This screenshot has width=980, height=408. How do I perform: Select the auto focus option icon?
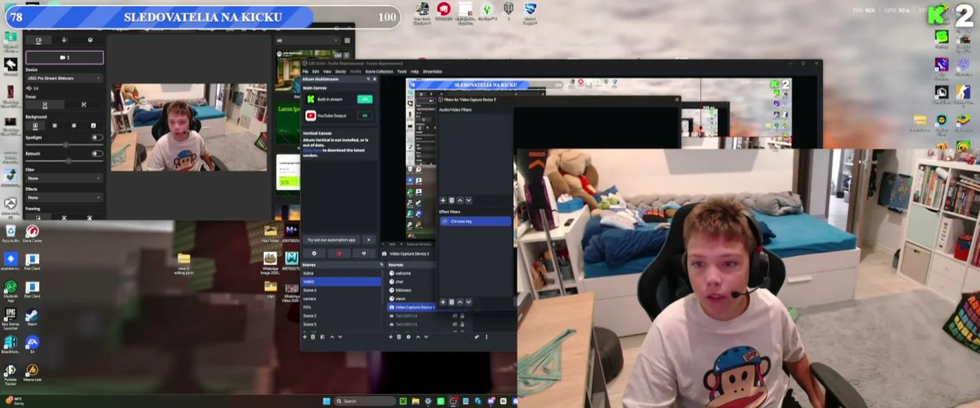[45, 105]
